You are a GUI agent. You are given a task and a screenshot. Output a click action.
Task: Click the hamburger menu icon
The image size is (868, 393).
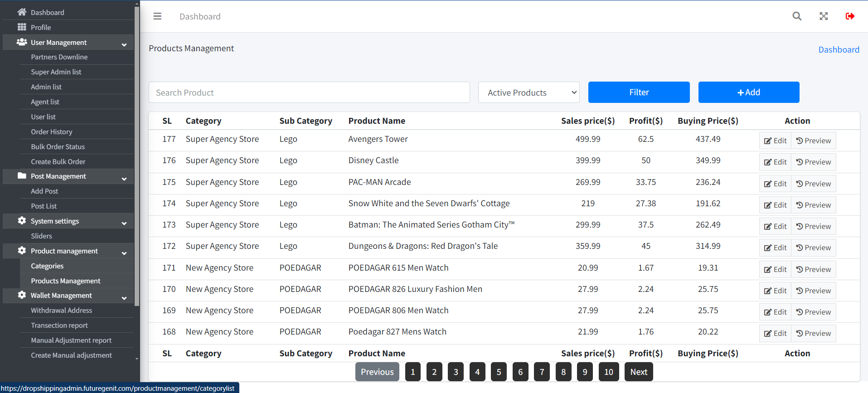point(157,16)
